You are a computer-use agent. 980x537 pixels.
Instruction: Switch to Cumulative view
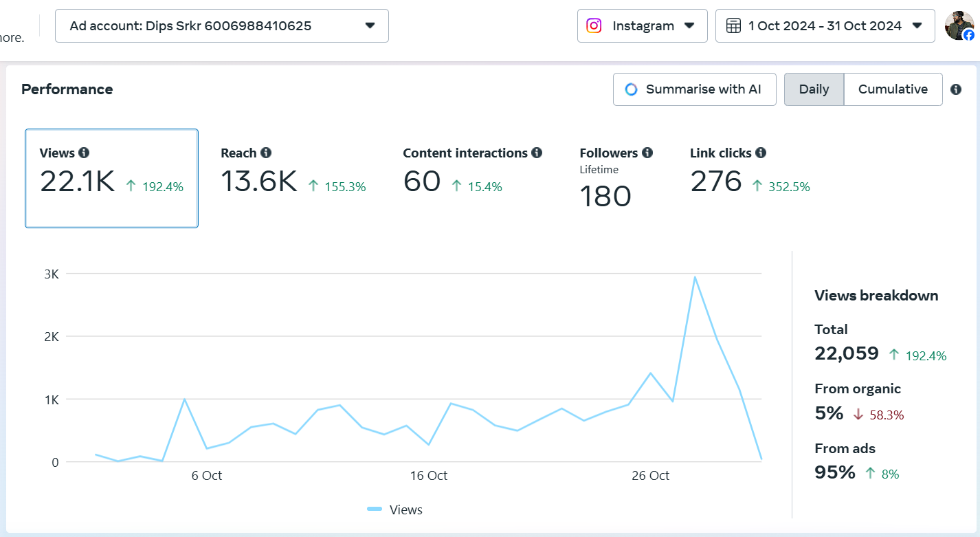893,89
